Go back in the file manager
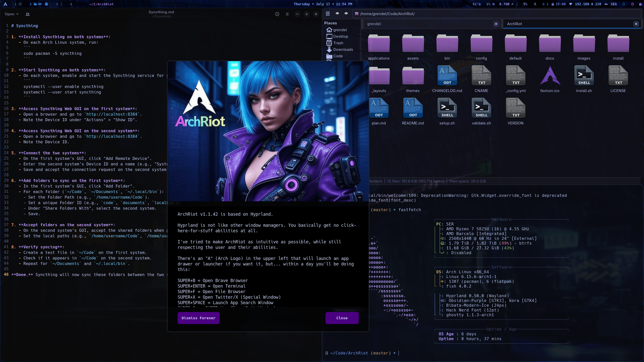 coord(337,14)
